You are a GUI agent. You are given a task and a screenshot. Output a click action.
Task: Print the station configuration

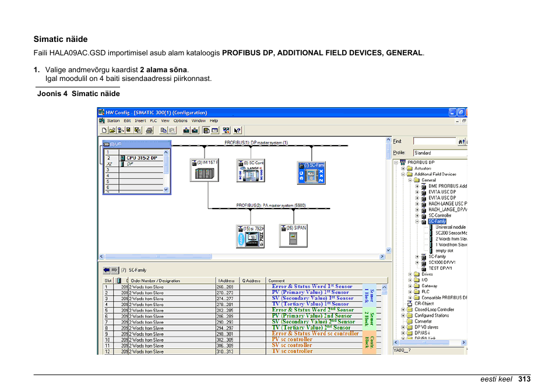point(149,130)
